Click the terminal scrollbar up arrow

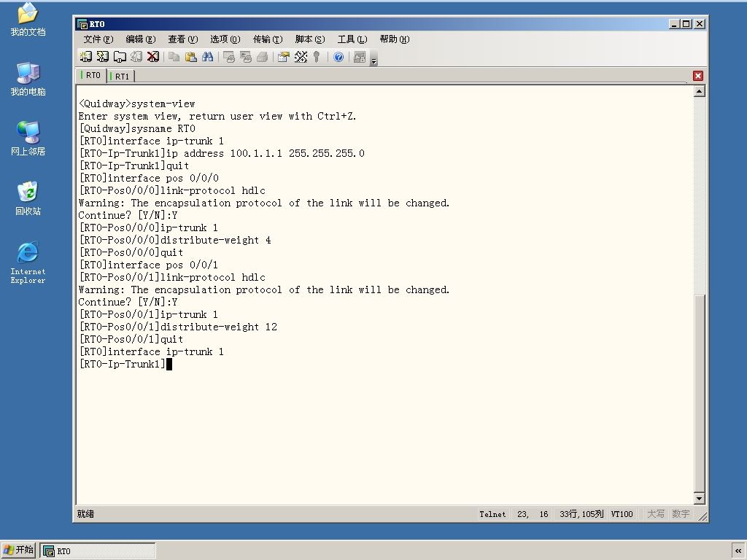pos(699,91)
